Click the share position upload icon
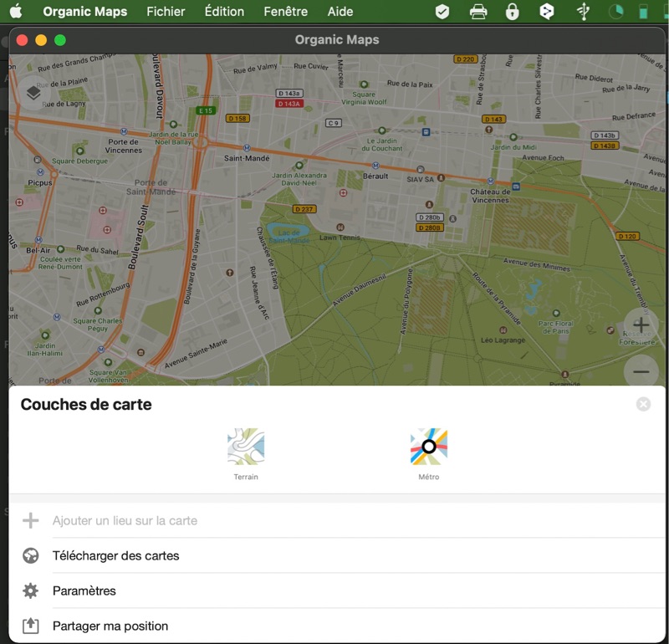 31,626
